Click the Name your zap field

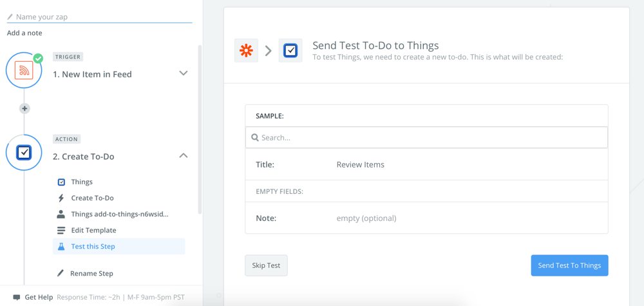click(x=99, y=17)
